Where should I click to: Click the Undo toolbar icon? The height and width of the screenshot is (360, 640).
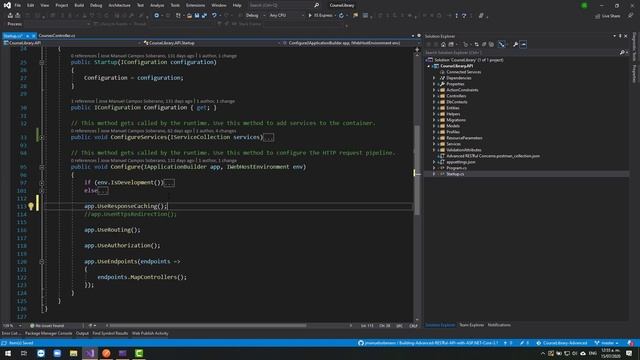point(214,16)
